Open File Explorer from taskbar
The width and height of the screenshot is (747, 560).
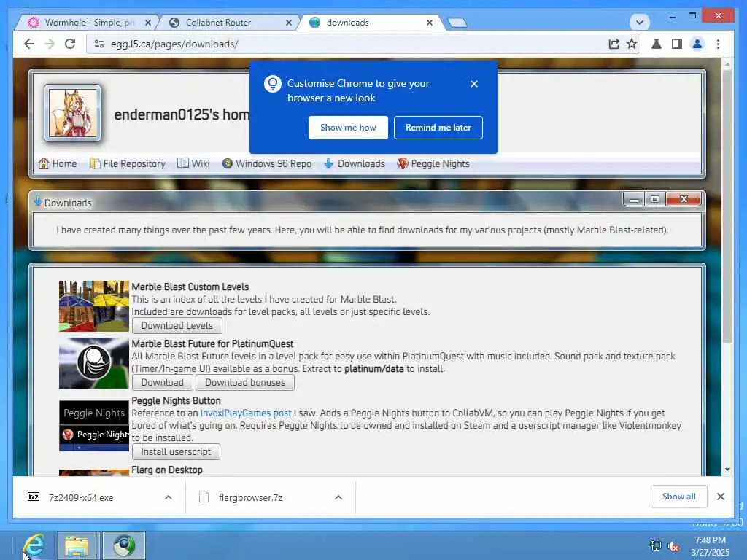(77, 545)
